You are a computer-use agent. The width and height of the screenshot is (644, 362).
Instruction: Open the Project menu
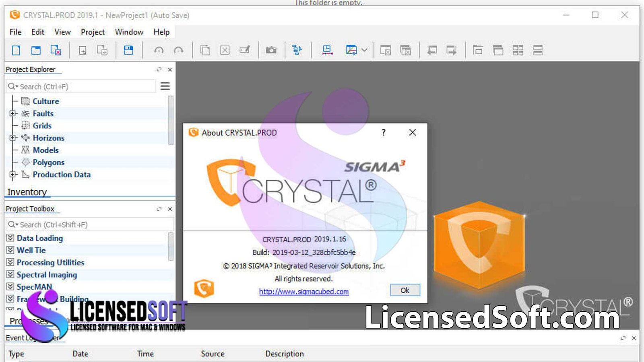coord(93,32)
